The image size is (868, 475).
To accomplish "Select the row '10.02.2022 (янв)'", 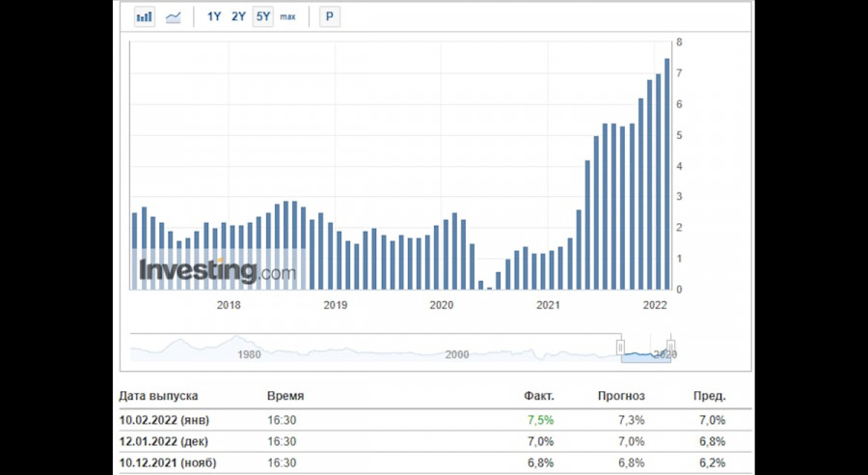I will point(435,420).
